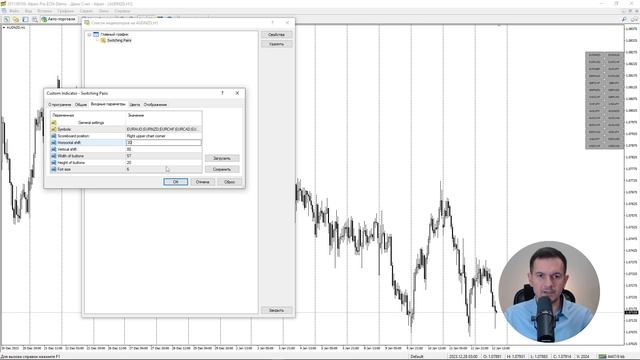Click the Переменная column header
This screenshot has height=360, width=640.
pyautogui.click(x=88, y=116)
